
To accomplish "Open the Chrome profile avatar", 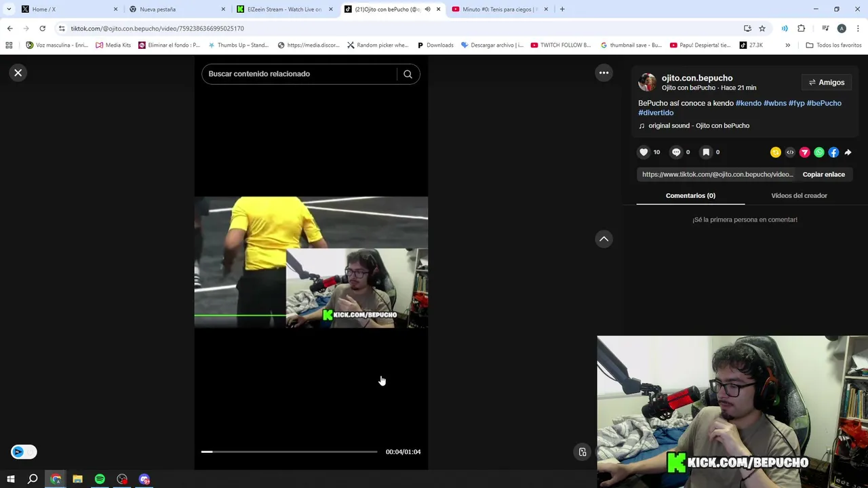I will (x=842, y=28).
